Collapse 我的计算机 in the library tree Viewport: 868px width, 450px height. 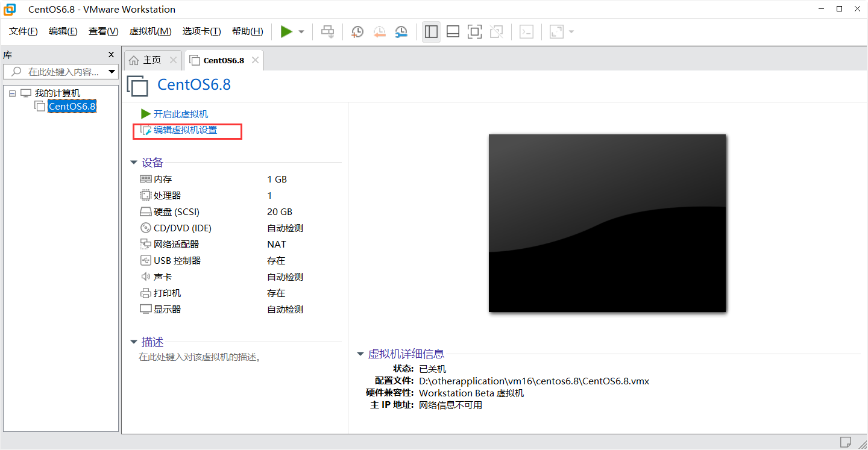pos(12,92)
